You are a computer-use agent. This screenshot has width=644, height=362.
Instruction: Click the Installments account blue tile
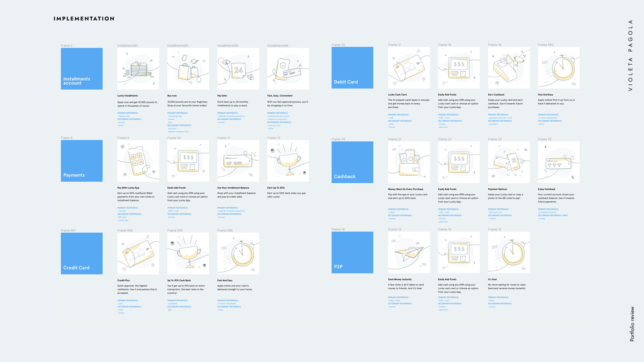[x=82, y=68]
